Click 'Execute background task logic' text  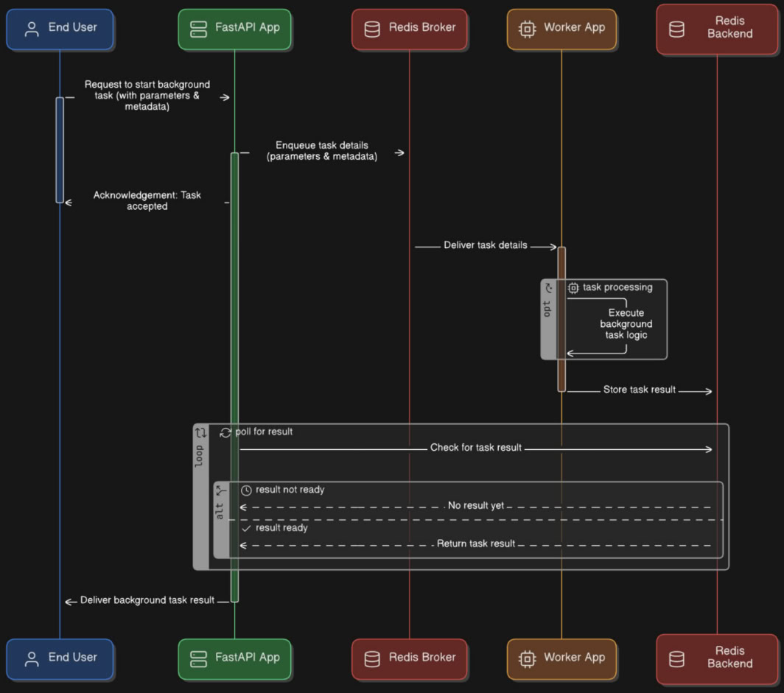pos(626,324)
